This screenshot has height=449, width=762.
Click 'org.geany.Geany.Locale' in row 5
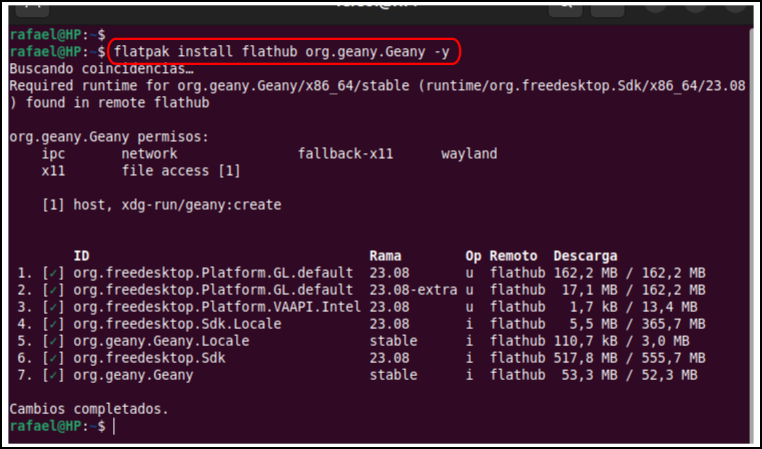(161, 341)
